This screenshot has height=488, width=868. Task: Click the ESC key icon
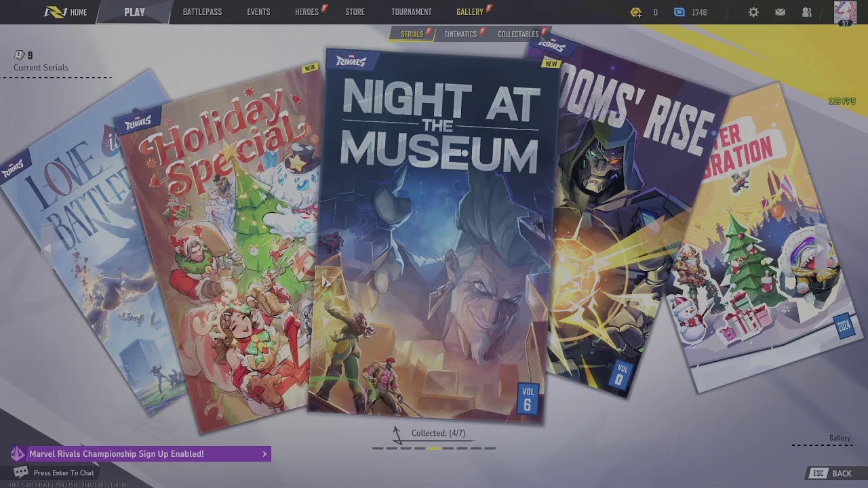click(x=818, y=473)
